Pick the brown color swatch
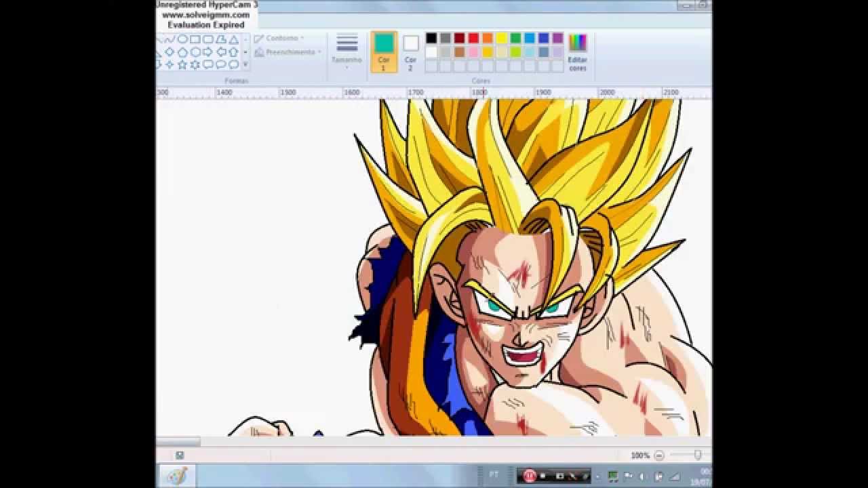Viewport: 868px width, 488px height. [460, 52]
